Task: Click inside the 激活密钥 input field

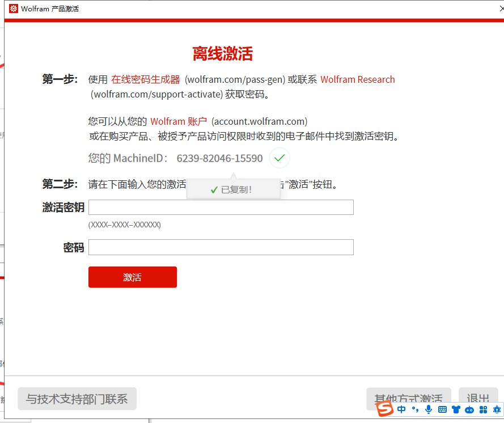Action: coord(221,207)
